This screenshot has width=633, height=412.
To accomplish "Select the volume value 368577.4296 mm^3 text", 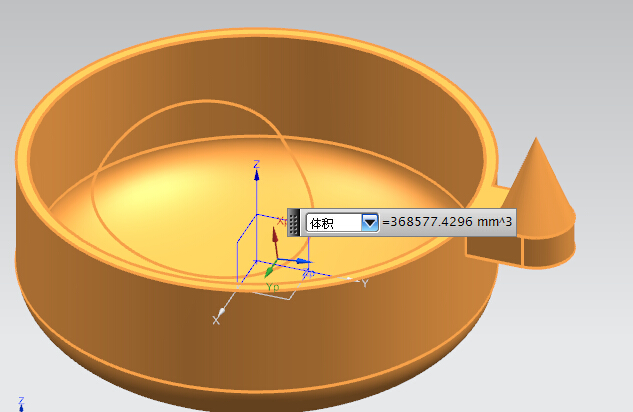I will (447, 223).
